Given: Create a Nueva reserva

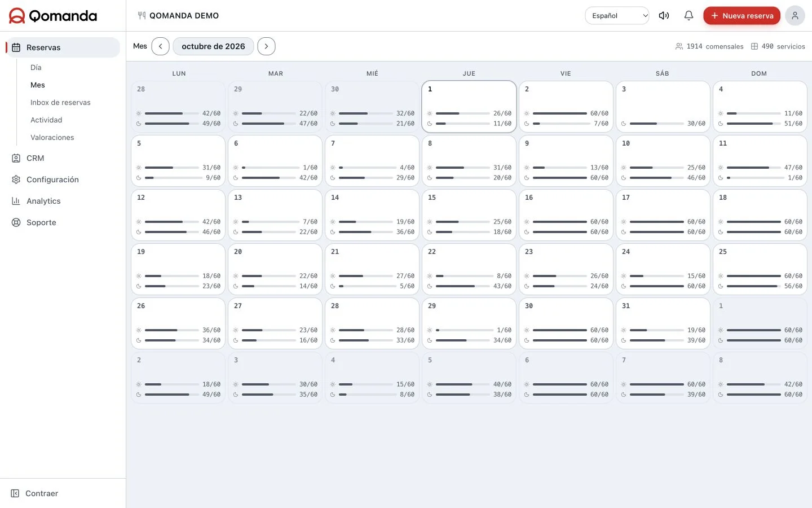Looking at the screenshot, I should click(x=742, y=16).
